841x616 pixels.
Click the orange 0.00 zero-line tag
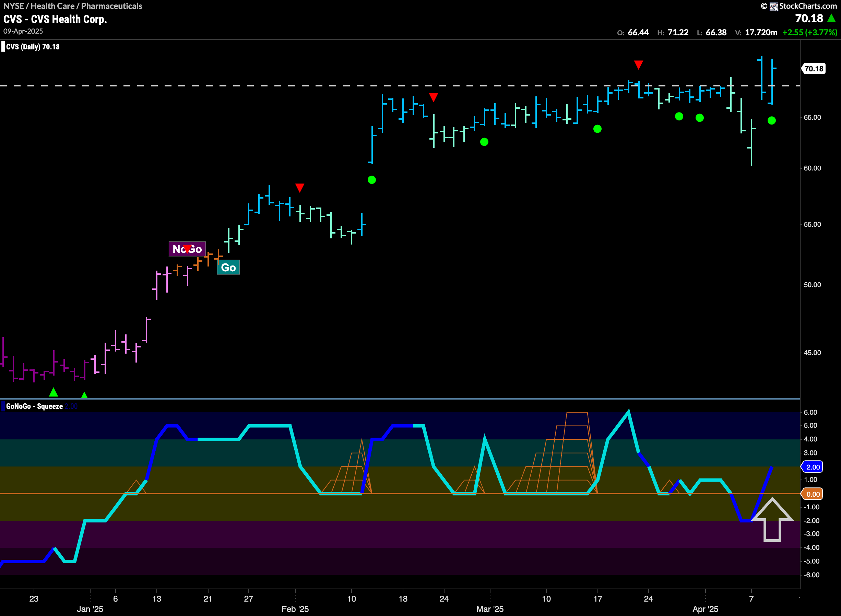(813, 494)
